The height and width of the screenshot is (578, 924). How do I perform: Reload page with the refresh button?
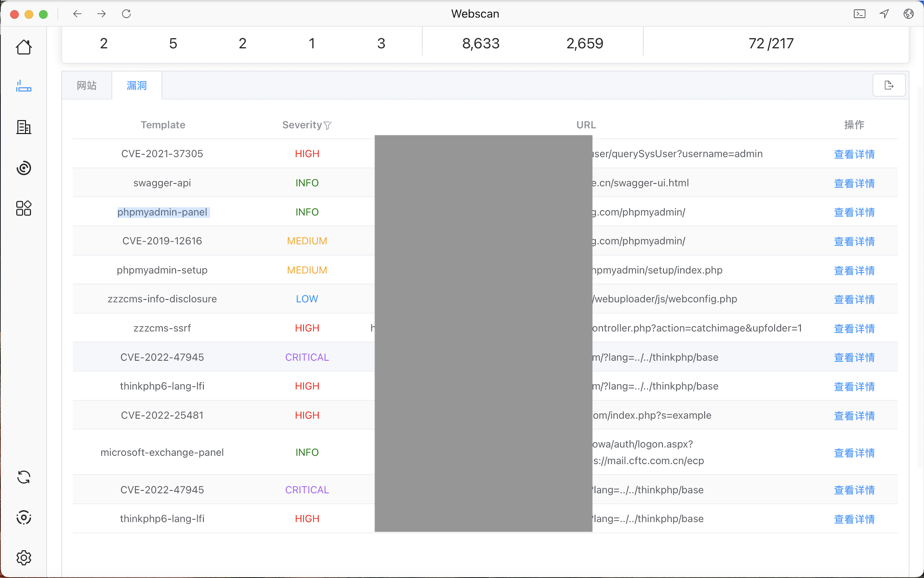click(x=127, y=14)
